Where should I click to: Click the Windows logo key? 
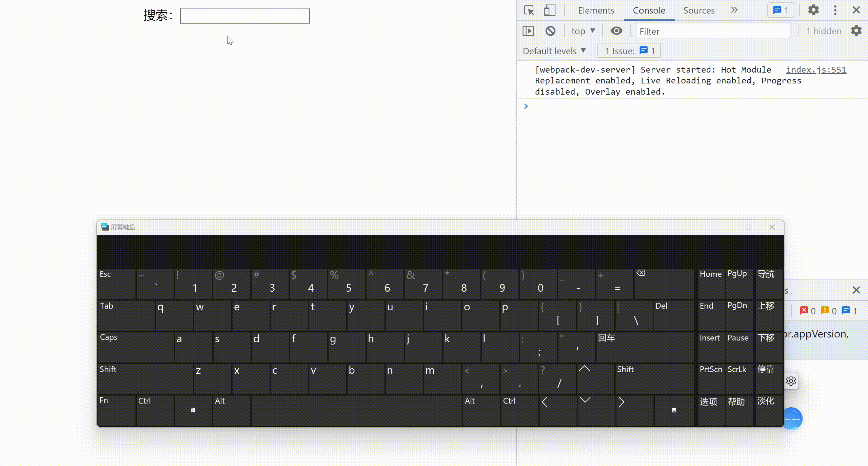click(193, 410)
